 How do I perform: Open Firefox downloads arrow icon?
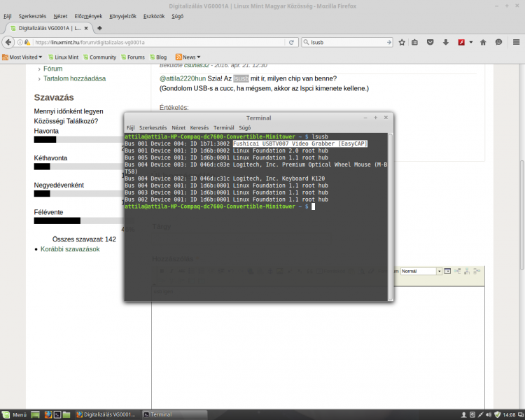pos(446,42)
